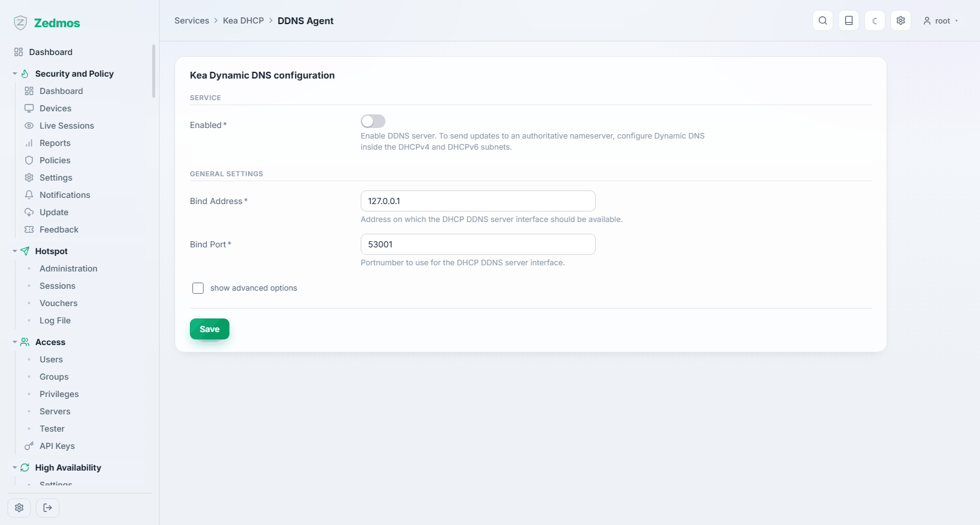Click the root user profile icon
The image size is (980, 525).
[927, 21]
